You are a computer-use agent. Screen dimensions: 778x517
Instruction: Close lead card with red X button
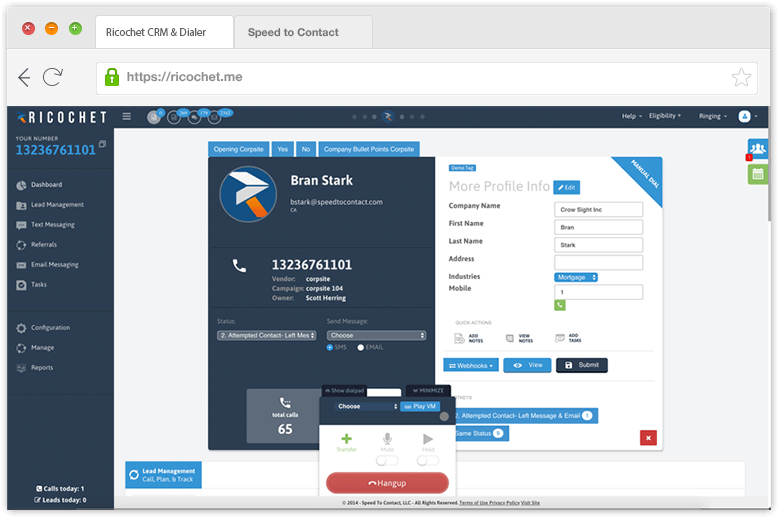click(x=648, y=438)
